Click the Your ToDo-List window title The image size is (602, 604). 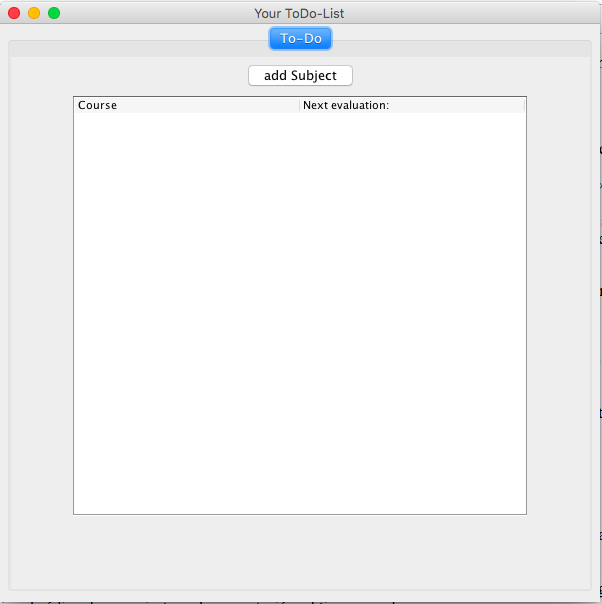click(x=300, y=13)
